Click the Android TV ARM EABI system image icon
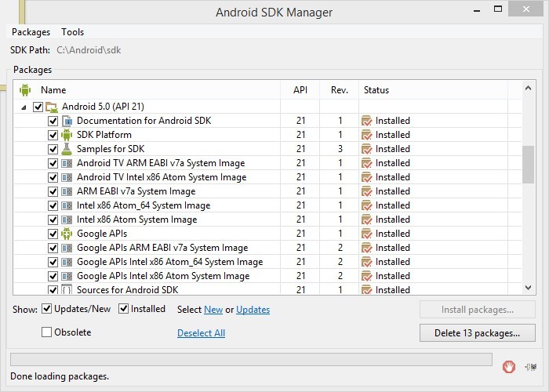This screenshot has width=549, height=392. tap(67, 163)
